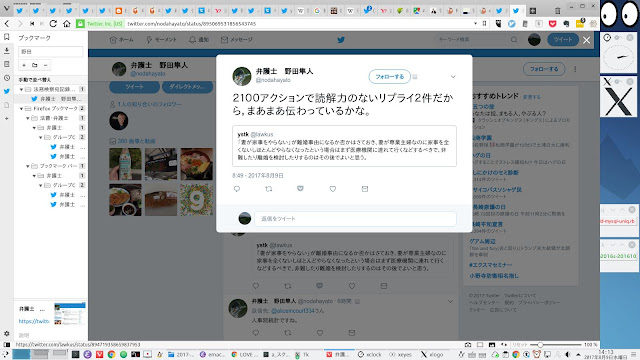The height and width of the screenshot is (360, 640).
Task: Open the モーメント tab on Twitter
Action: coord(161,40)
